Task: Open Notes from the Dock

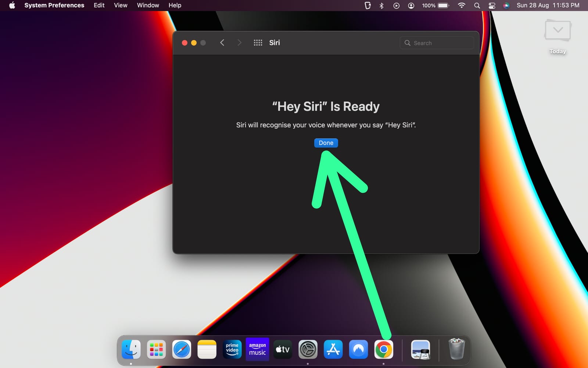Action: 207,349
